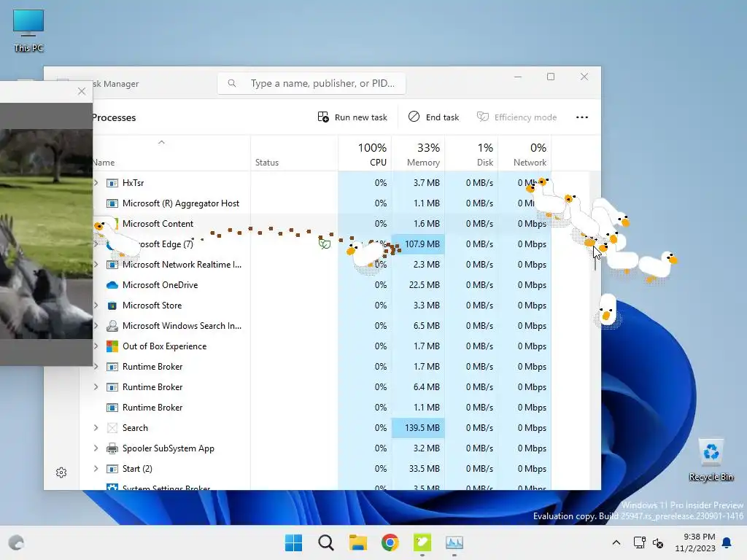Sort processes by Network column

525,154
